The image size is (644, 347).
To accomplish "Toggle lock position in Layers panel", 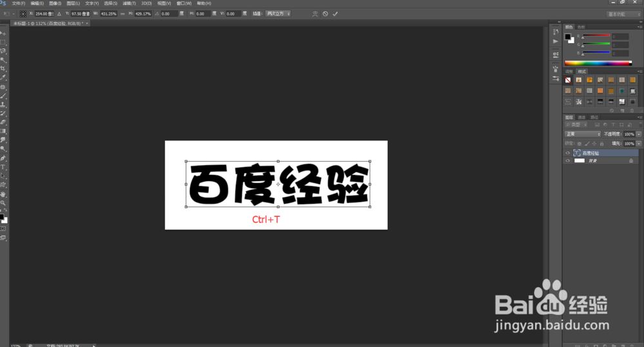I will (x=594, y=144).
